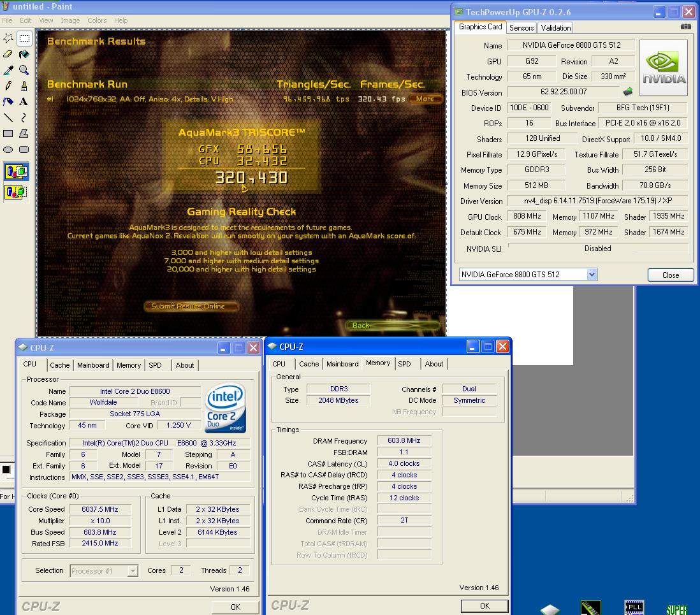Select the Pick Color eyedropper tool
700x615 pixels.
click(8, 70)
